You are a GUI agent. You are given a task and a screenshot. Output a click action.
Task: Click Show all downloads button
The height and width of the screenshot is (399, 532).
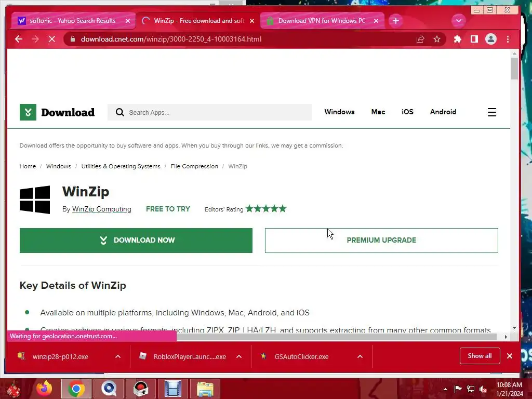pos(480,356)
